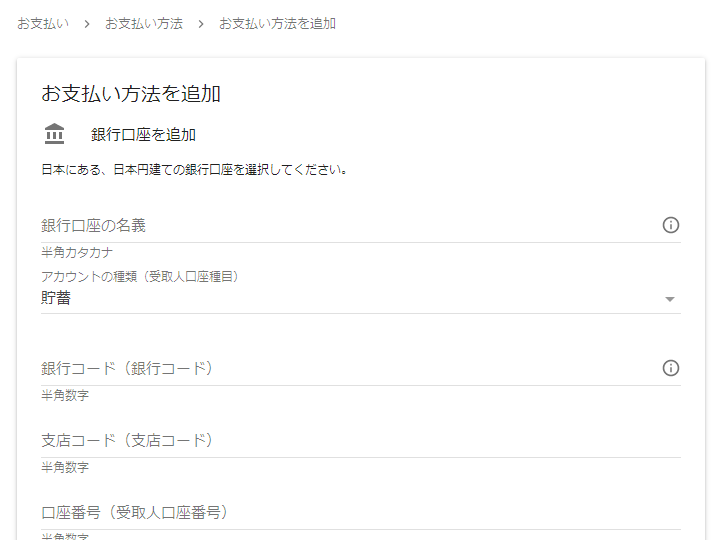Screen dimensions: 720x540
Task: Go to お支払い breadcrumb link
Action: tap(43, 23)
